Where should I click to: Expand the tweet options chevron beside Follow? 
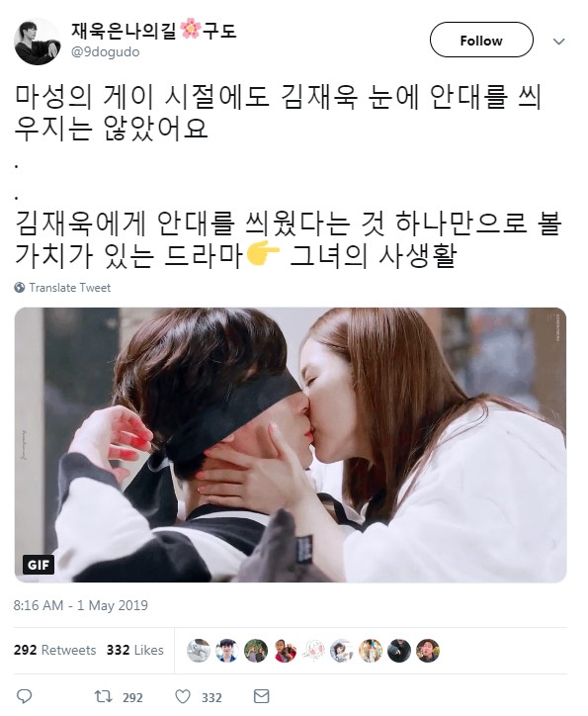click(558, 42)
